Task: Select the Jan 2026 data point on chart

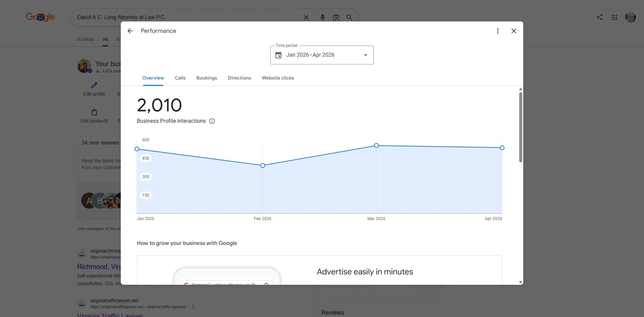Action: point(137,149)
